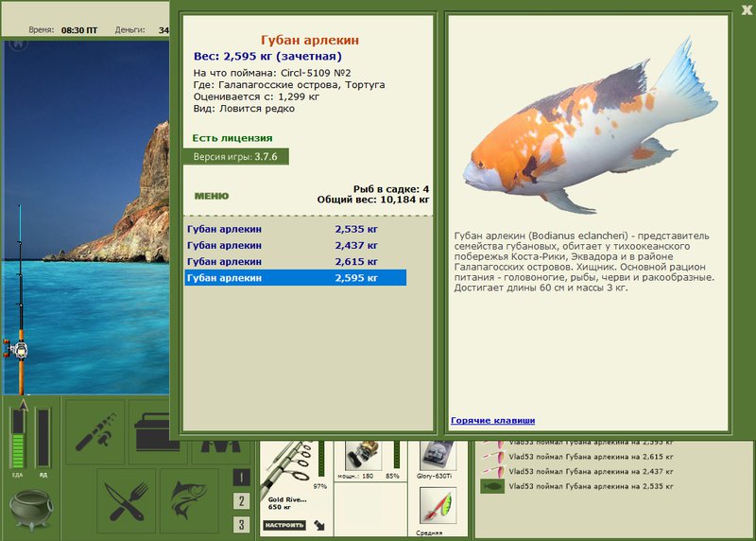Click the fishing rod in the water scene
This screenshot has height=541, width=756.
tap(20, 299)
